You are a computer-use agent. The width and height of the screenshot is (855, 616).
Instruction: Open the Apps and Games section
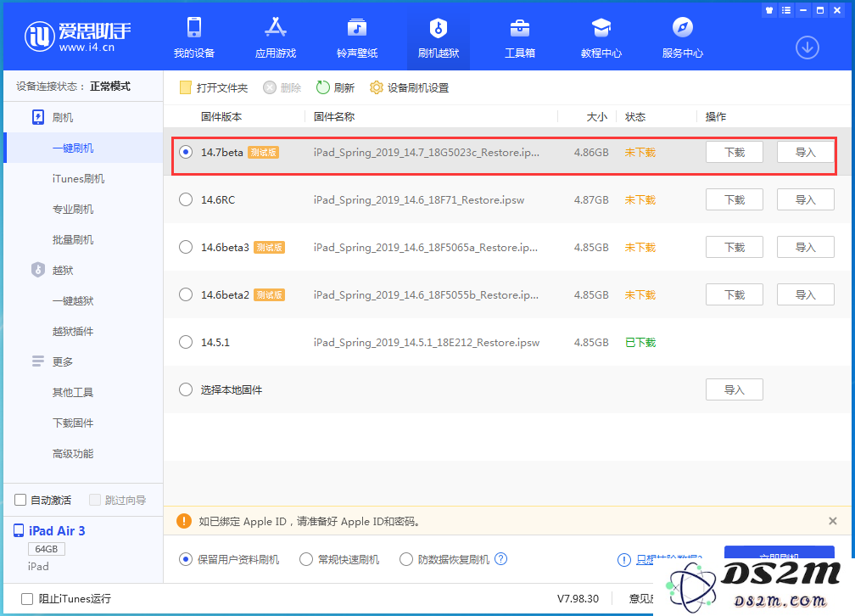pyautogui.click(x=276, y=37)
